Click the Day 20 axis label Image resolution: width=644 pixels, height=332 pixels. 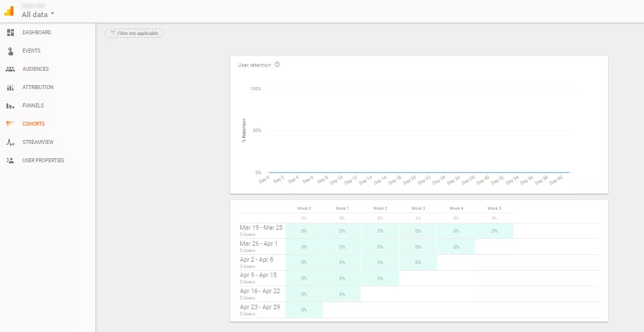coord(409,180)
